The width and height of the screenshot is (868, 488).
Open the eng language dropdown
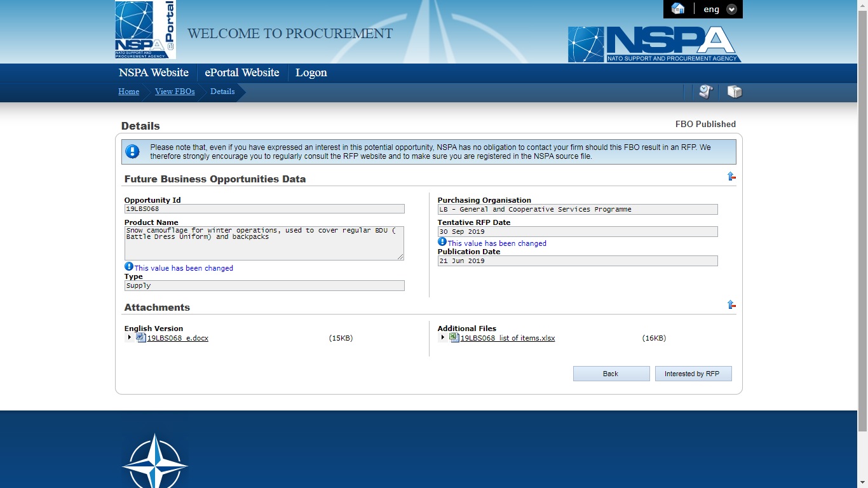[x=731, y=10]
